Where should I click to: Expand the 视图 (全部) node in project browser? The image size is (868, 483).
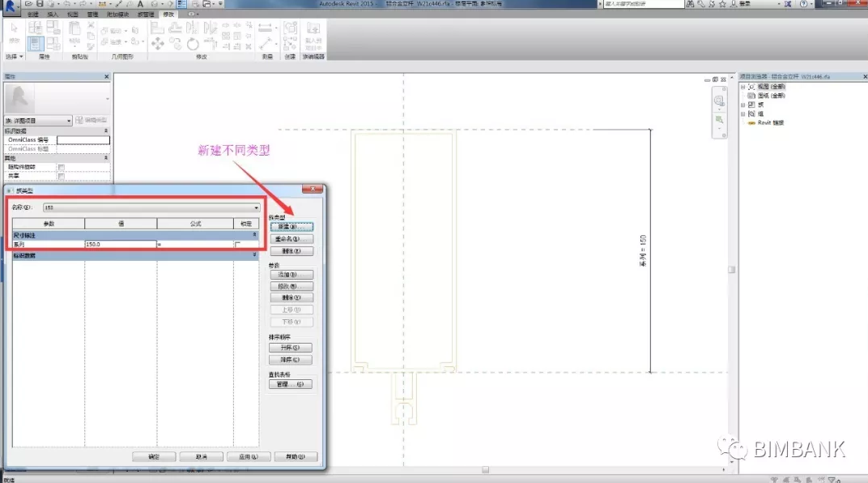[x=742, y=87]
